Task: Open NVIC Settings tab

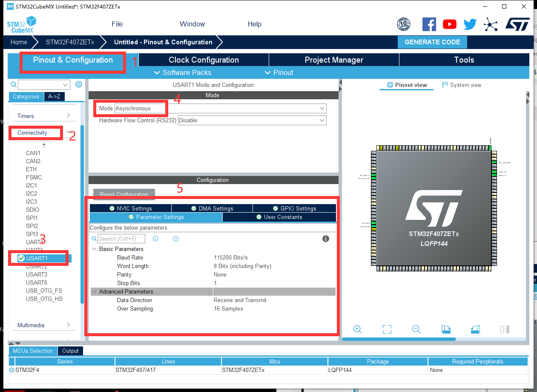Action: [130, 208]
